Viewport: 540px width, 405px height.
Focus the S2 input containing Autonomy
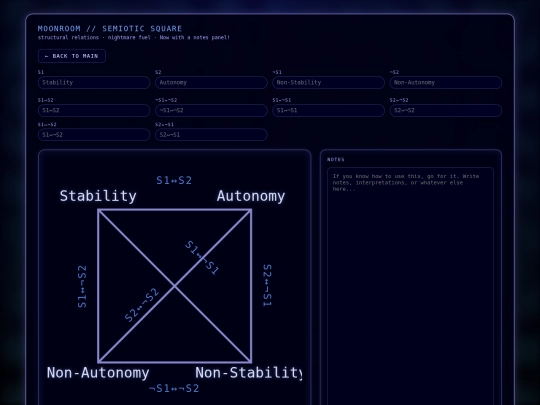click(211, 83)
